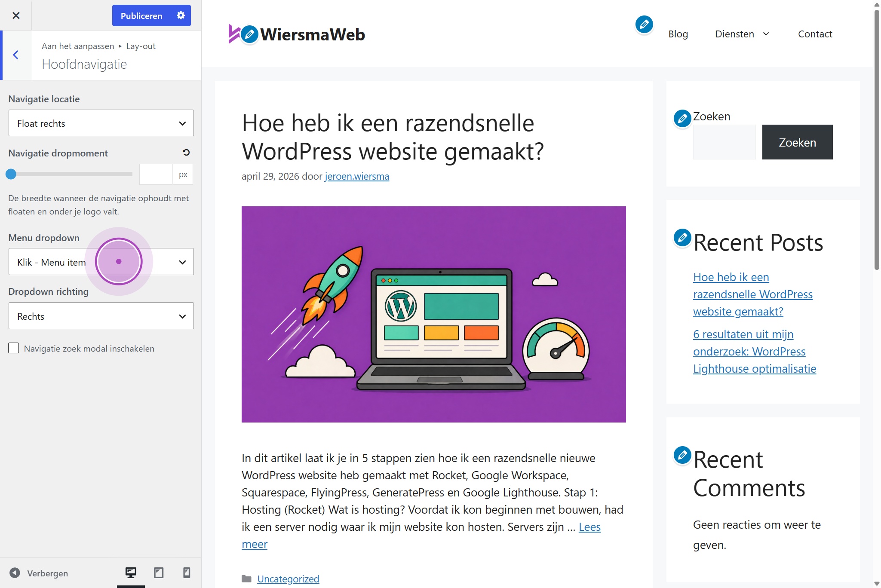Click the WiersmaWeb site title
This screenshot has width=881, height=588.
[x=313, y=34]
